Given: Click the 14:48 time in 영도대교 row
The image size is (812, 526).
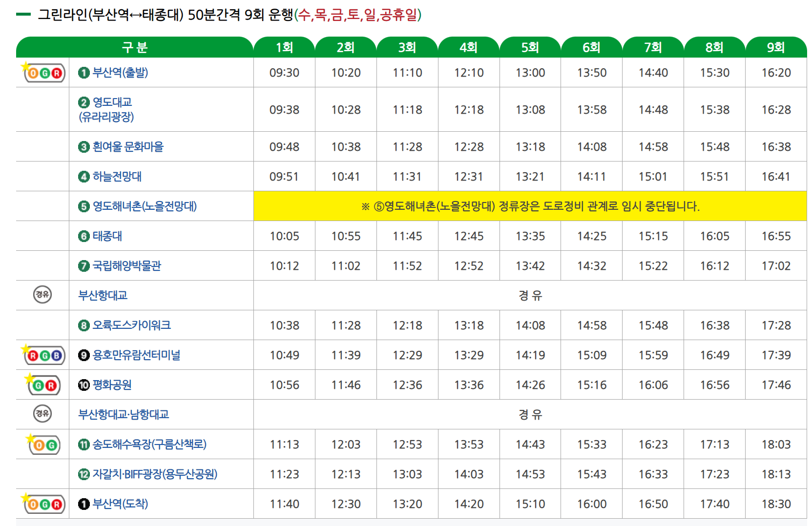Looking at the screenshot, I should click(653, 110).
